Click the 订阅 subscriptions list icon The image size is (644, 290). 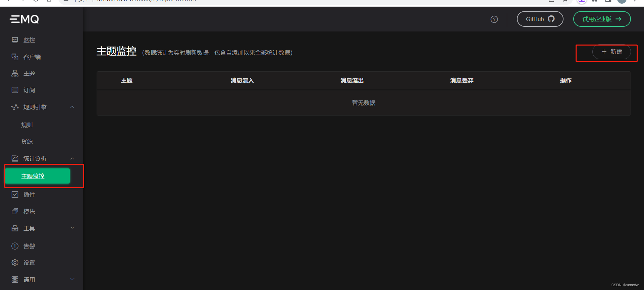click(15, 90)
